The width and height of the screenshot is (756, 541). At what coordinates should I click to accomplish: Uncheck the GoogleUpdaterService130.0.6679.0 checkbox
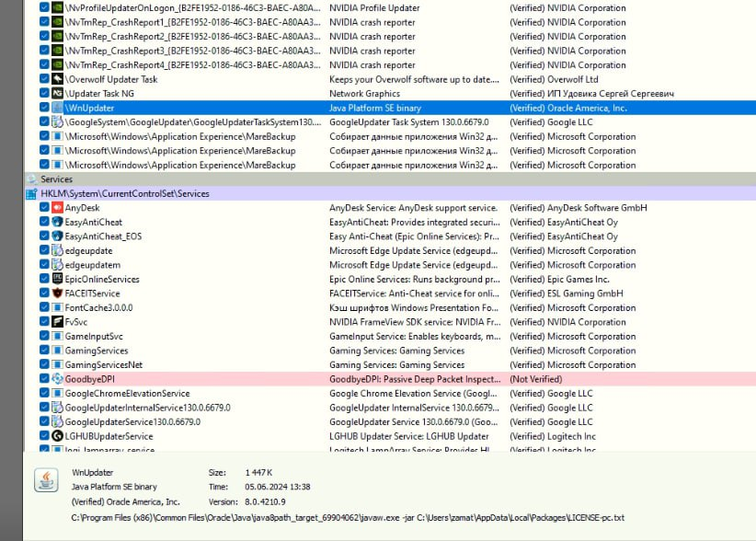pos(44,421)
